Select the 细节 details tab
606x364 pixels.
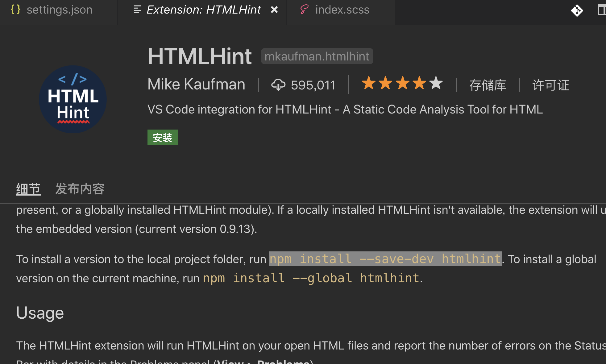pyautogui.click(x=28, y=189)
